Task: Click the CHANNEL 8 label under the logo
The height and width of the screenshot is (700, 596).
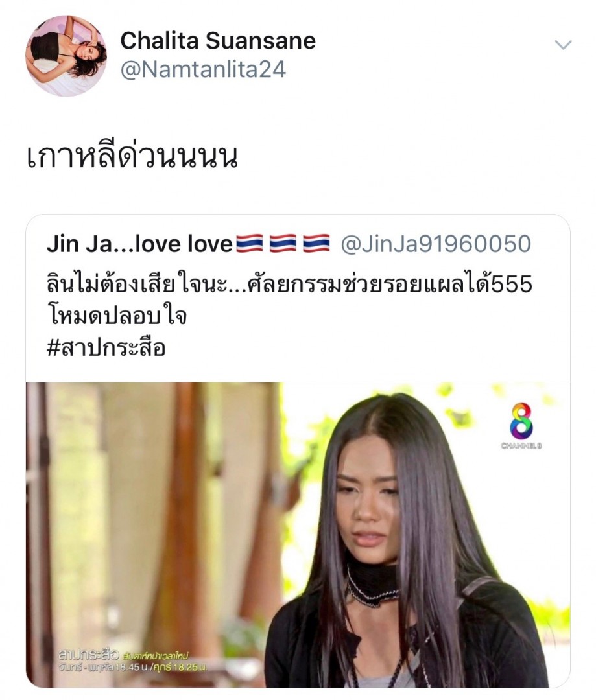Action: pyautogui.click(x=521, y=445)
